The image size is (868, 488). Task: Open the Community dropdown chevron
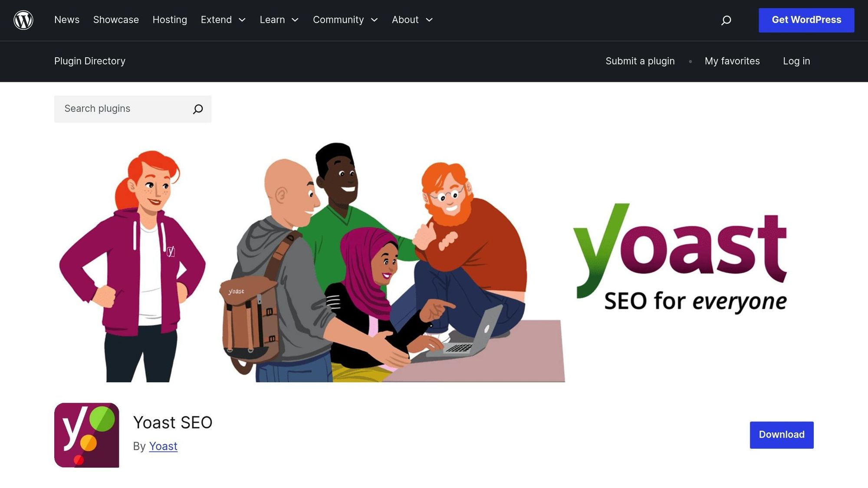(x=374, y=20)
